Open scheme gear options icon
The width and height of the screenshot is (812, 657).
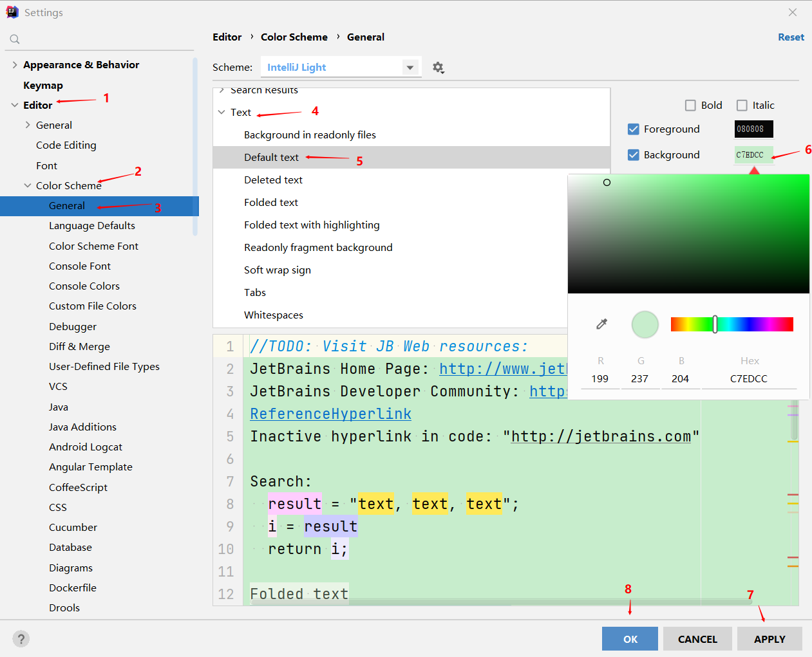[439, 68]
